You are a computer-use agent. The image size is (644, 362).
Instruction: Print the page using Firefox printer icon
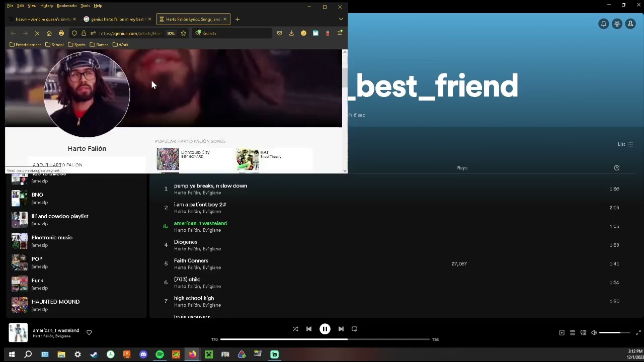(61, 33)
